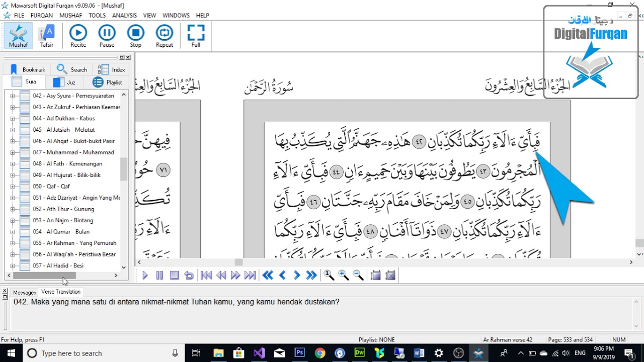
Task: Open the Search tab
Action: (x=71, y=69)
